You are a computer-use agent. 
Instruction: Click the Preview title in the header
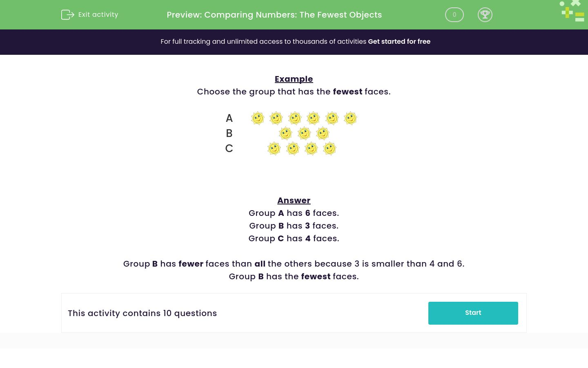click(x=274, y=15)
